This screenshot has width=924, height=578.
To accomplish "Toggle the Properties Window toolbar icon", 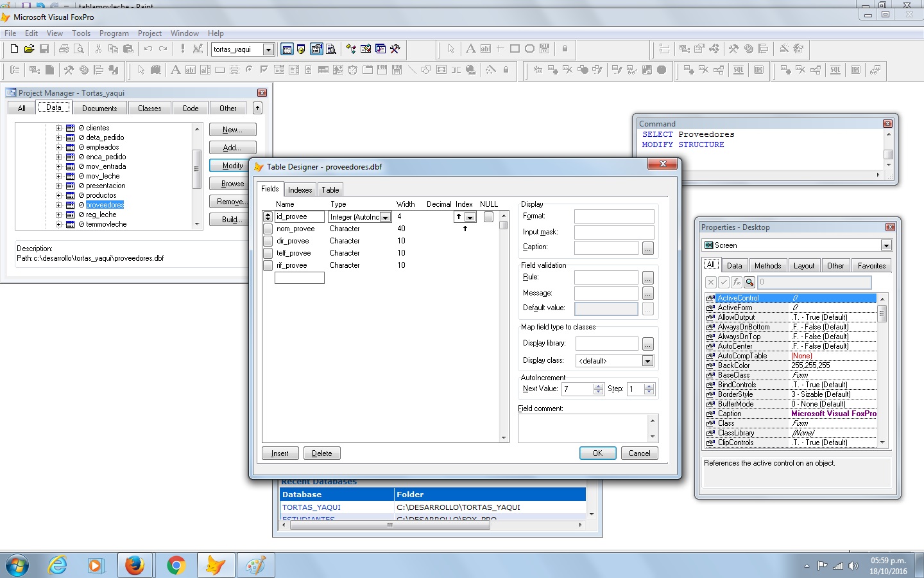I will coord(316,49).
